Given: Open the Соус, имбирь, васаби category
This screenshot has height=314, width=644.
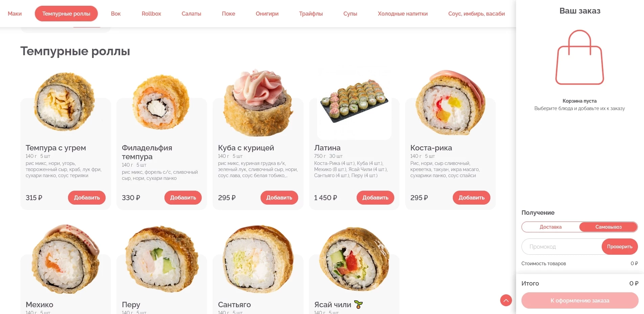Looking at the screenshot, I should [x=476, y=14].
